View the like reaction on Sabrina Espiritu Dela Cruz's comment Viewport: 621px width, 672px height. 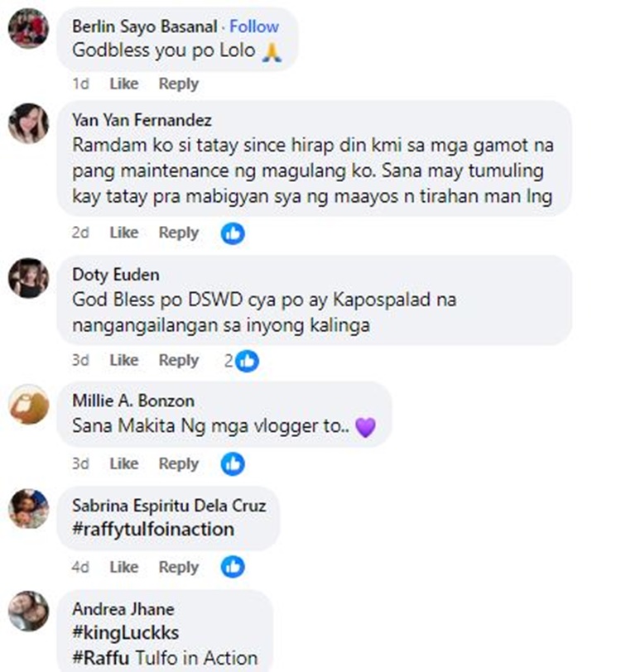pos(233,567)
